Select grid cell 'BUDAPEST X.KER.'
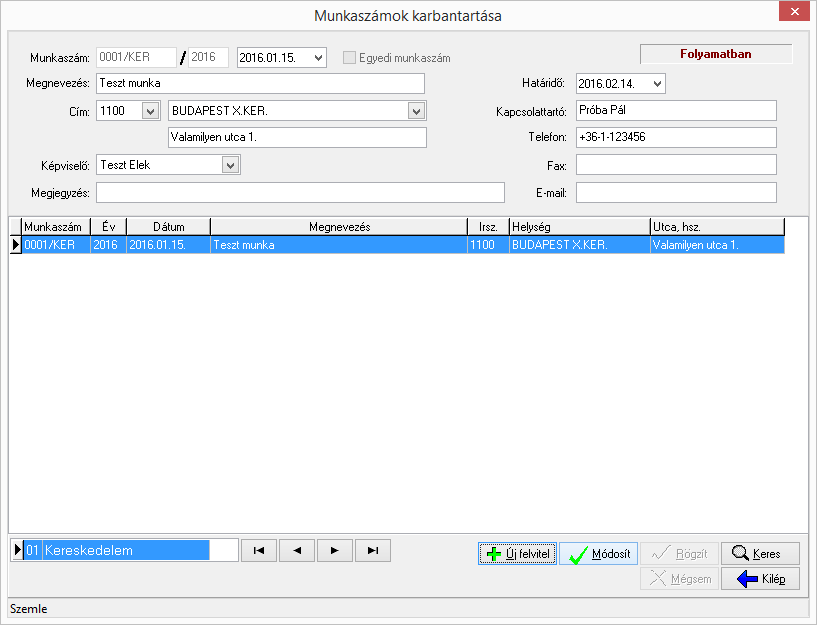The image size is (817, 625). pyautogui.click(x=580, y=245)
